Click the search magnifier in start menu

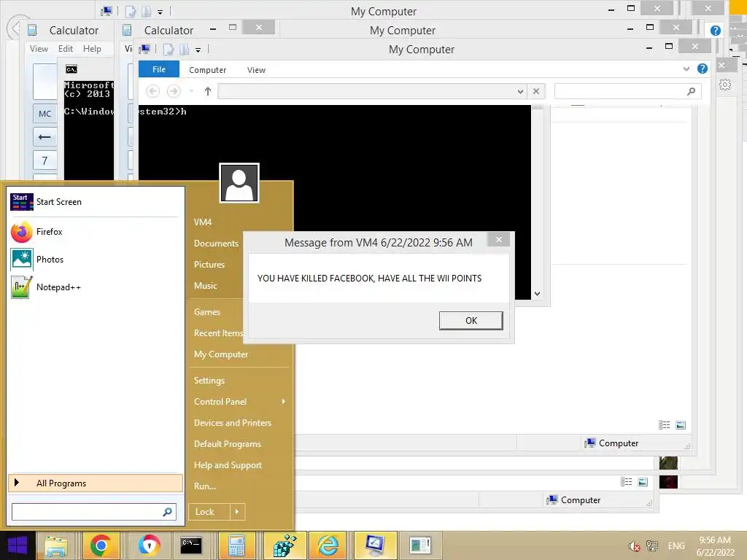(167, 512)
